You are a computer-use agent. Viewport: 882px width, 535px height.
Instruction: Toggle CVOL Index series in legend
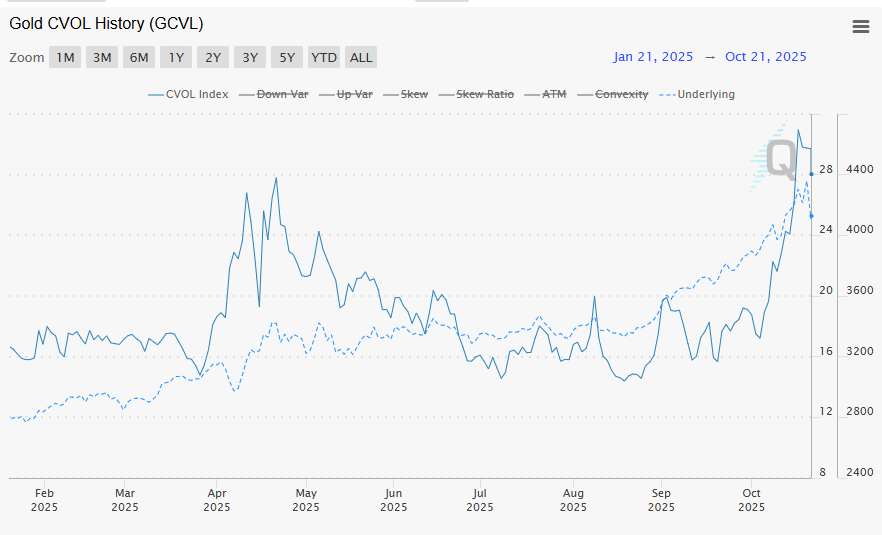188,95
